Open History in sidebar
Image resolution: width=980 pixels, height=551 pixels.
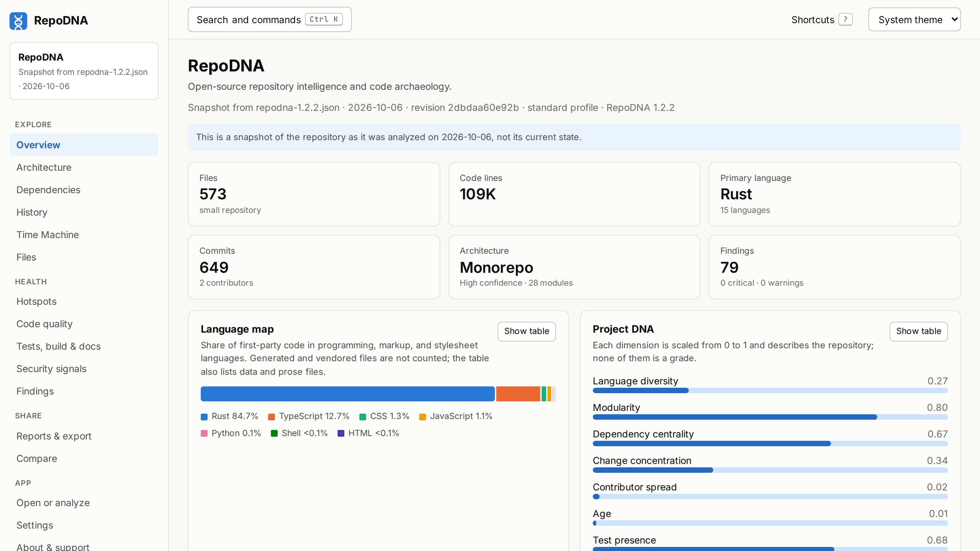pyautogui.click(x=84, y=212)
